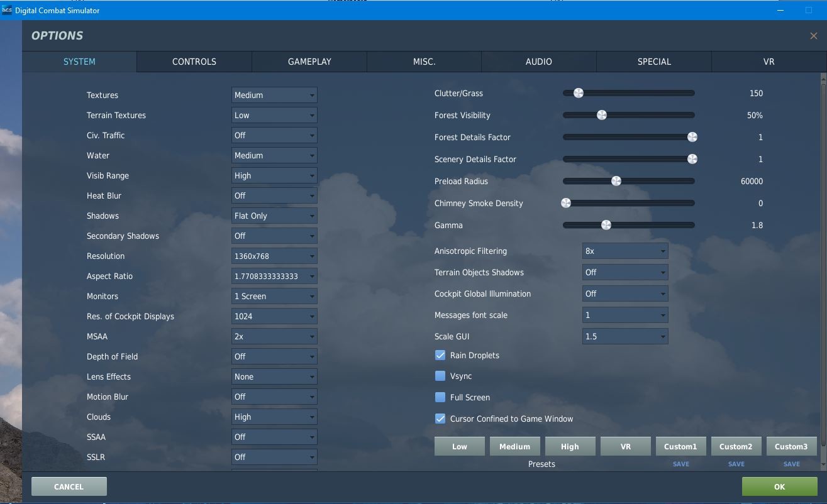Open the Clouds dropdown

tap(274, 417)
